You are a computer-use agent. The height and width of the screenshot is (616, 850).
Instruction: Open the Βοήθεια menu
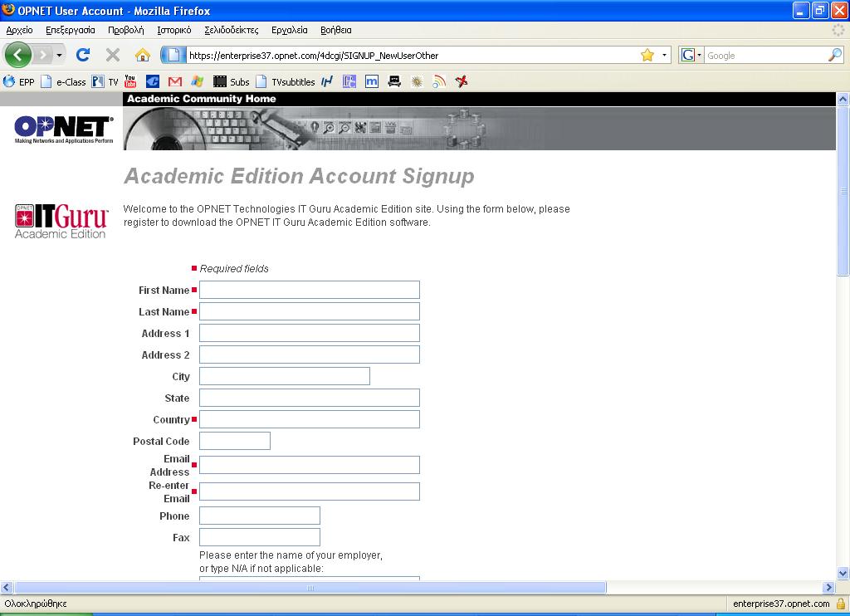click(x=336, y=31)
